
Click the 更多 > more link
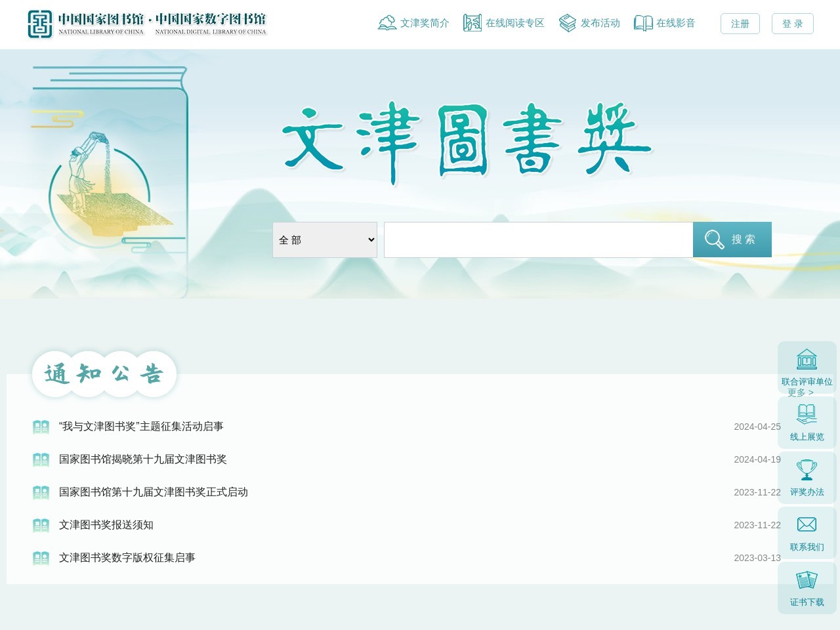tap(801, 392)
